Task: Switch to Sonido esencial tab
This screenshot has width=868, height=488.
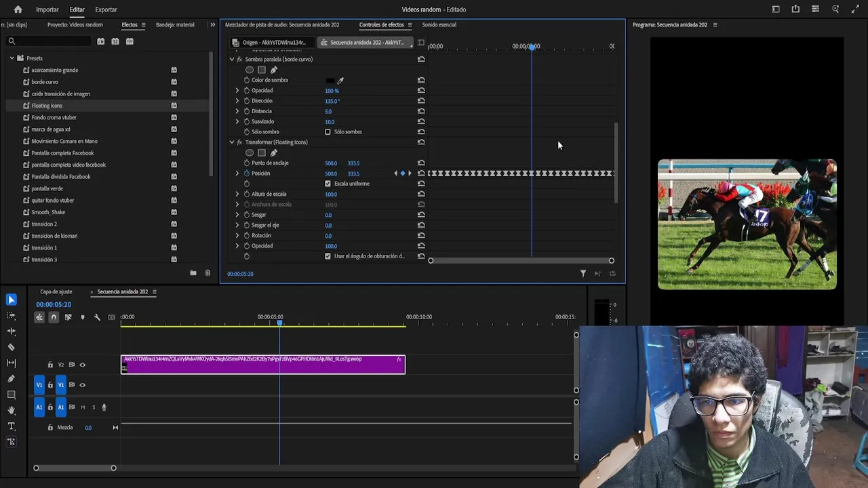Action: point(439,24)
